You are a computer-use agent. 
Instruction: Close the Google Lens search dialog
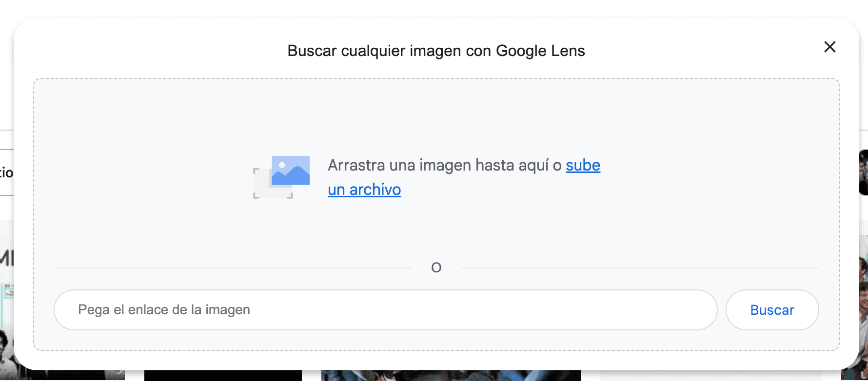click(x=829, y=47)
